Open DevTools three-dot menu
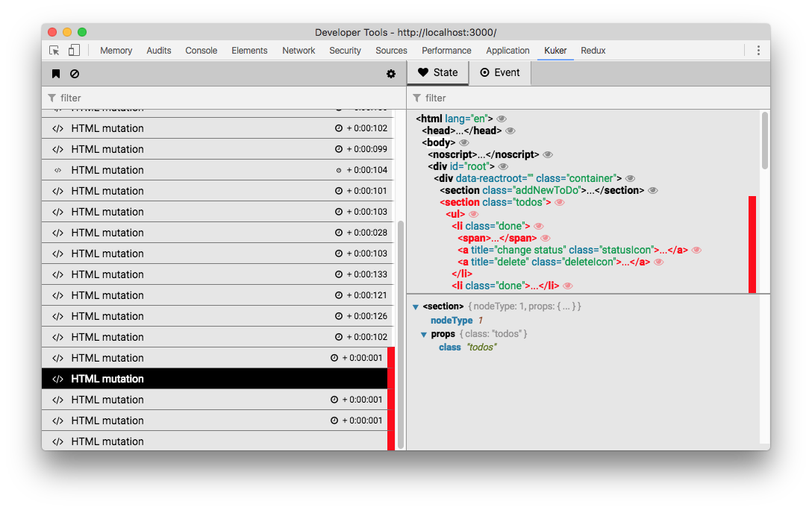Image resolution: width=812 pixels, height=510 pixels. [x=758, y=50]
